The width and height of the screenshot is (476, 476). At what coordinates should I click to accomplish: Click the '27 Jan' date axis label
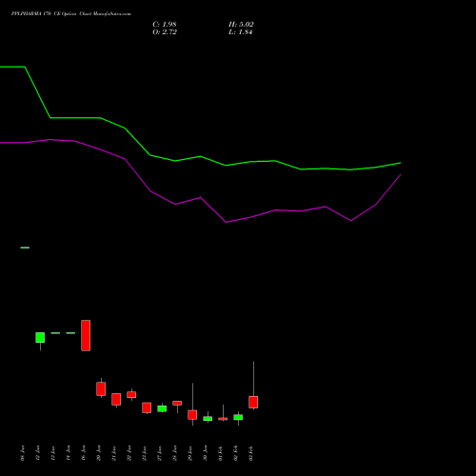[160, 453]
